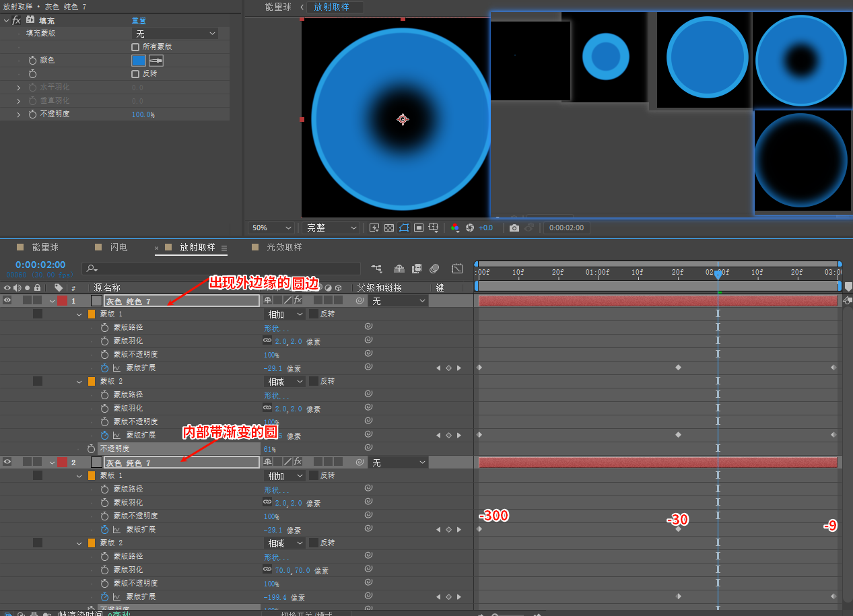
Task: Hide layer 2 using its eye icon
Action: point(7,463)
